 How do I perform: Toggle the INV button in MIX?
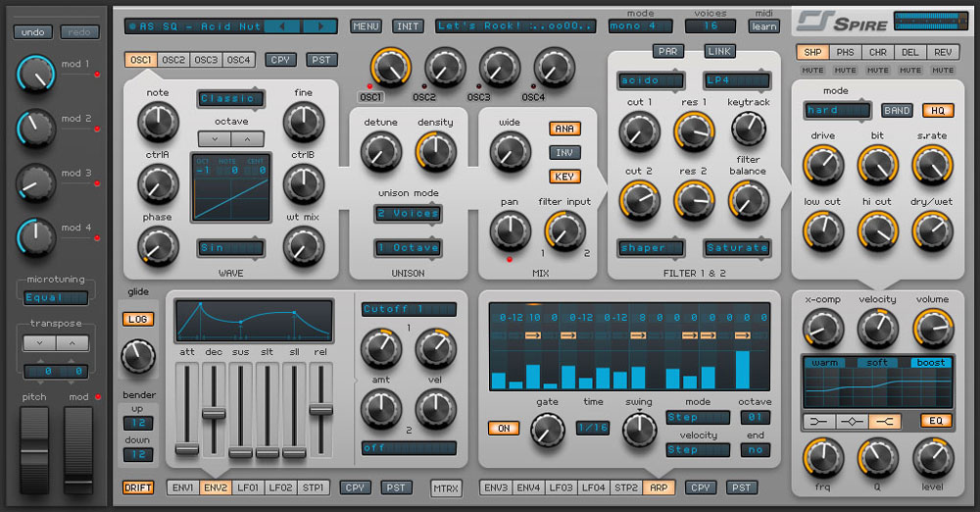pyautogui.click(x=564, y=153)
